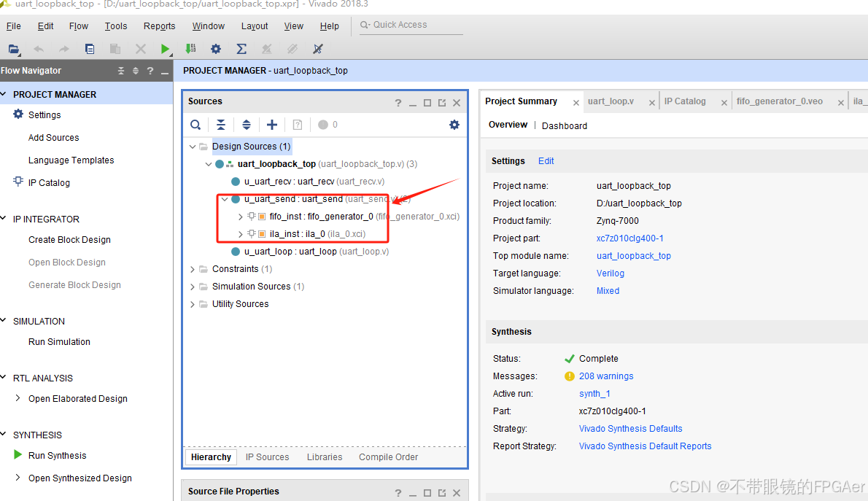
Task: Run the flow with green play icon
Action: 165,50
